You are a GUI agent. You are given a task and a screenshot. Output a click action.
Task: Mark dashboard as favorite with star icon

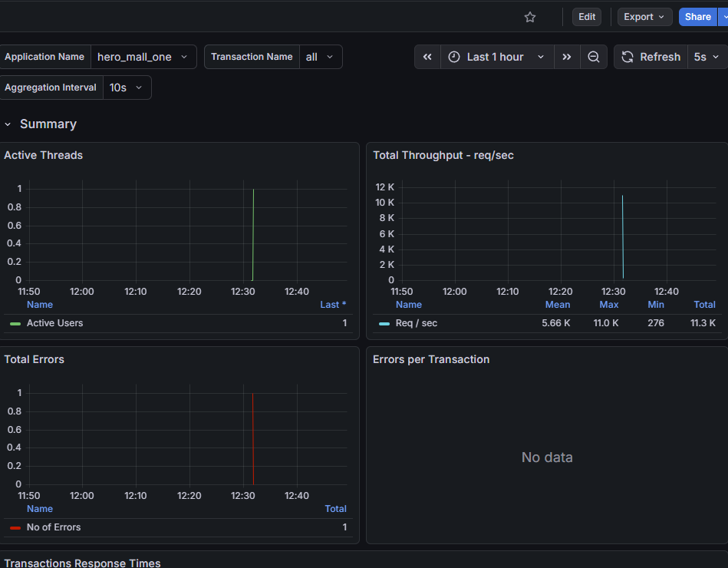pos(530,17)
